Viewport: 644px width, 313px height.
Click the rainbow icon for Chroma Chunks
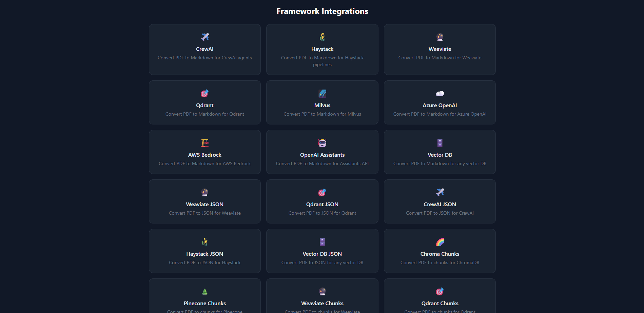pos(440,242)
